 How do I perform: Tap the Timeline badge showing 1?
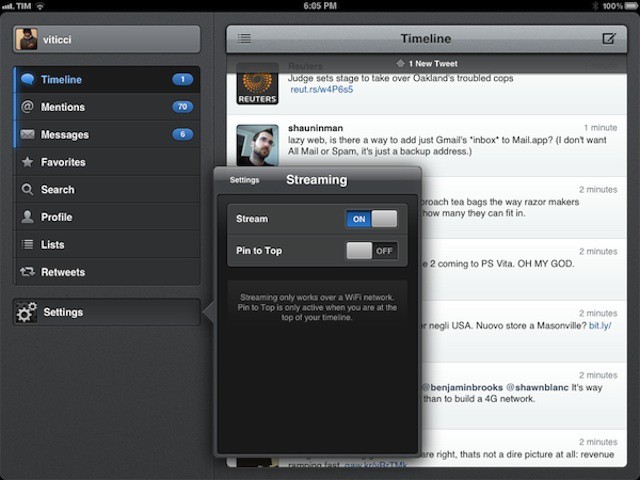pos(182,79)
